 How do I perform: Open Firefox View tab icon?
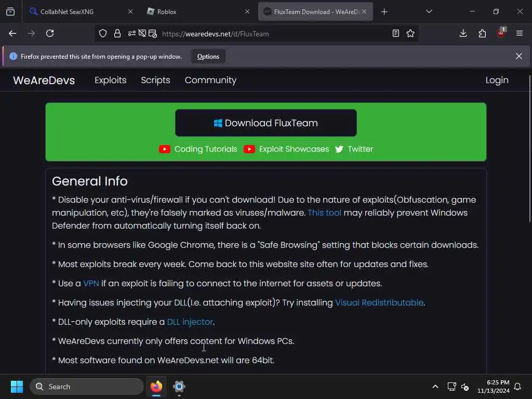point(10,11)
